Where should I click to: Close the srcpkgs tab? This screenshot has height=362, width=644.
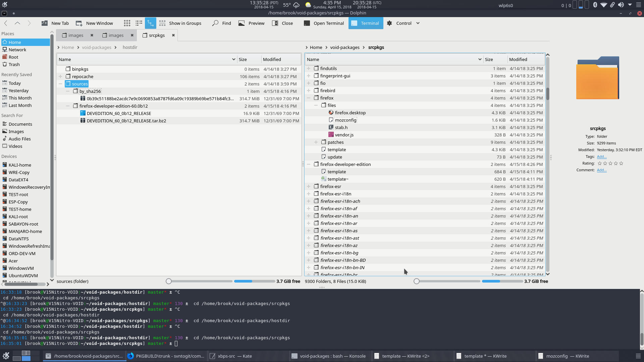click(x=173, y=35)
